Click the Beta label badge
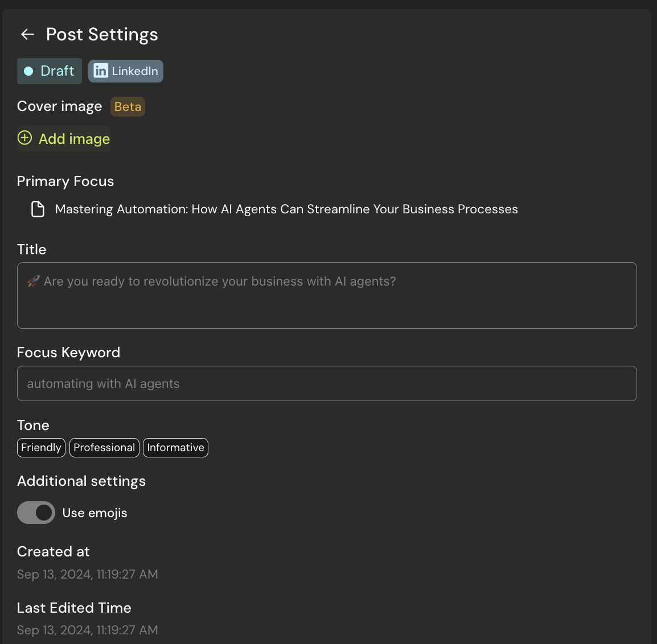Screen dimensions: 657x644 pos(128,107)
